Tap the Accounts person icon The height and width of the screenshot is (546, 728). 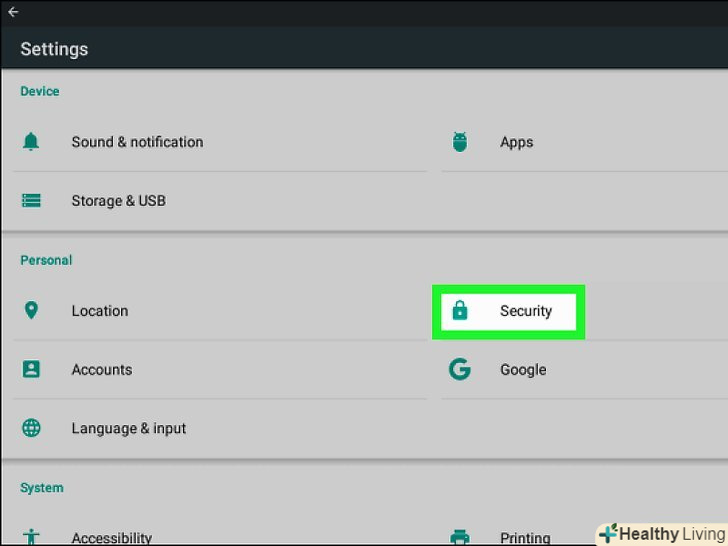[31, 369]
